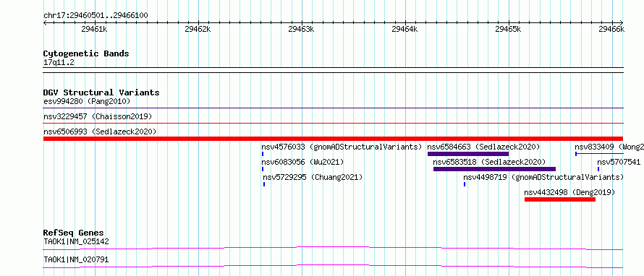Open the nsv6506993 (Sedlazeck2020) variant label
644x276 pixels.
100,131
